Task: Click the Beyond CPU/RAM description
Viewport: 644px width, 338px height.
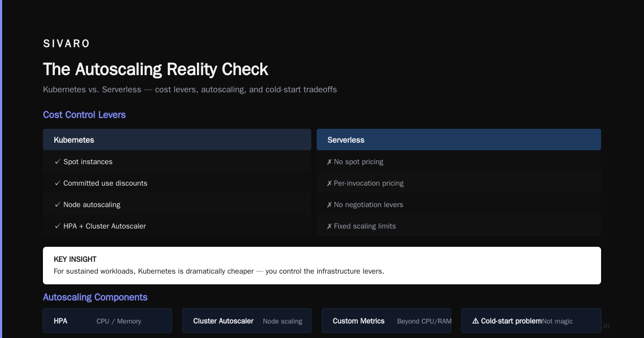Action: coord(425,321)
